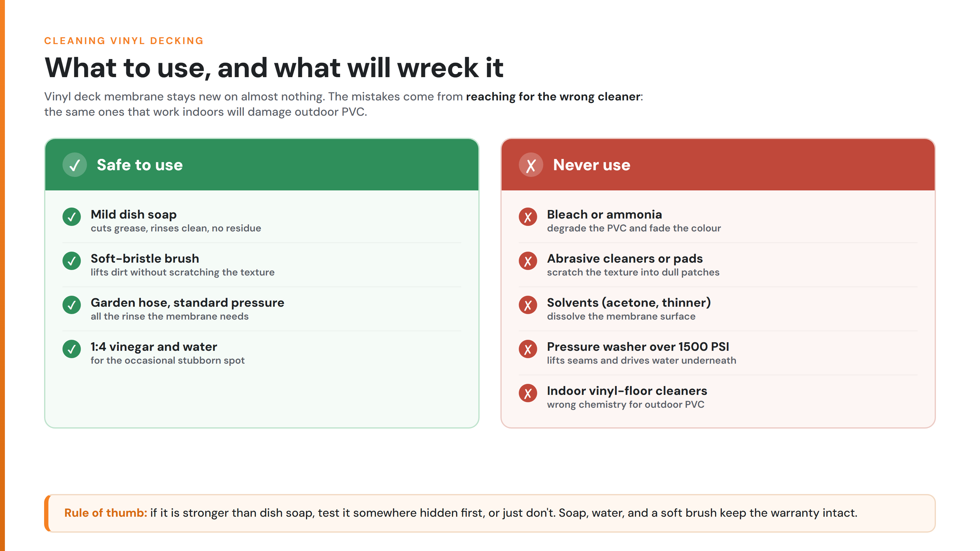
Task: Click the green check beside Garden hose item
Action: click(72, 305)
